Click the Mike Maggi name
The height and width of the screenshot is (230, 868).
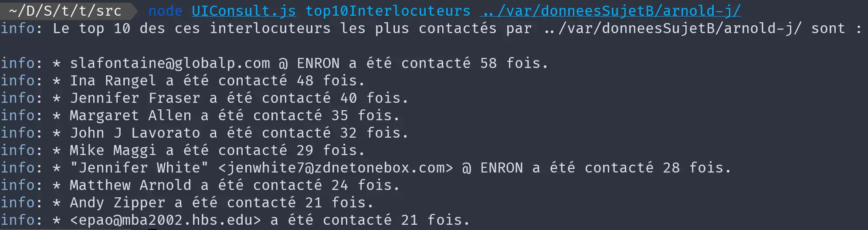113,151
